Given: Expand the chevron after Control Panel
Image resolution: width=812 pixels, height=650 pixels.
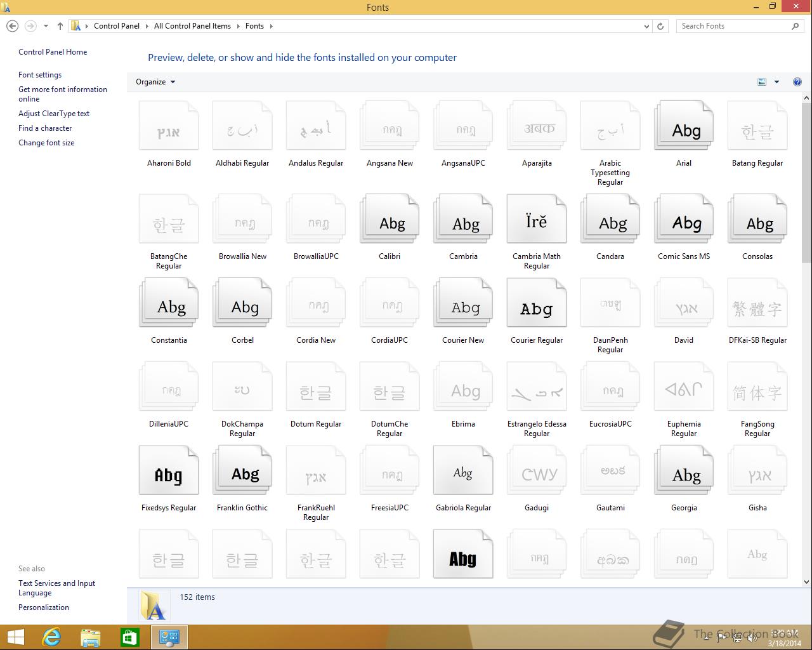Looking at the screenshot, I should tap(147, 26).
